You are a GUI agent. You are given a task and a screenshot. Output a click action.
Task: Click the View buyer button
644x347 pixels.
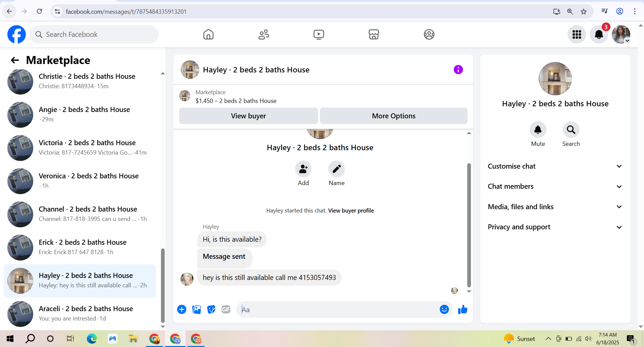(248, 116)
